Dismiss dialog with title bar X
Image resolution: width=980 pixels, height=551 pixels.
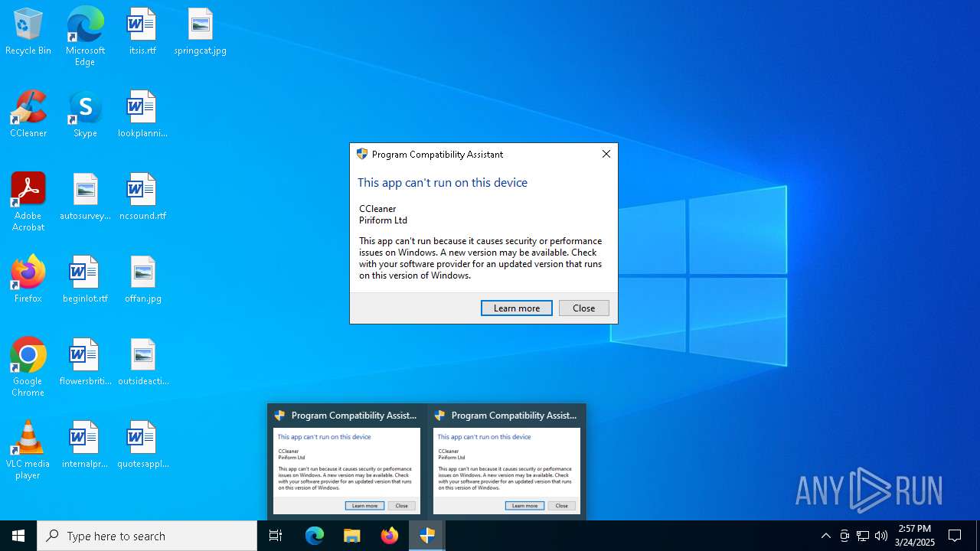[606, 154]
